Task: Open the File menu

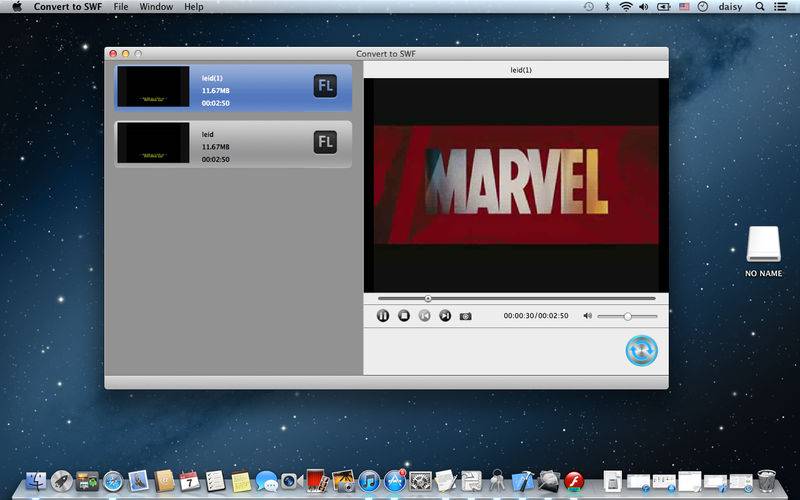Action: pos(121,7)
